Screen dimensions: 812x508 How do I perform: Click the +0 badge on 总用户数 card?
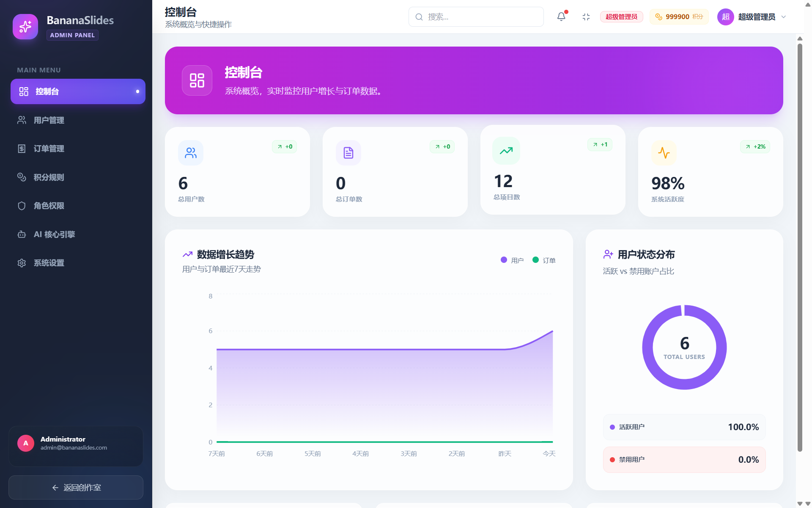point(285,146)
